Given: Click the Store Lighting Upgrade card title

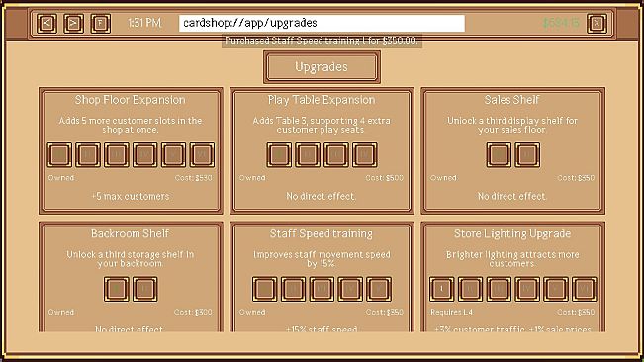Looking at the screenshot, I should coord(512,234).
